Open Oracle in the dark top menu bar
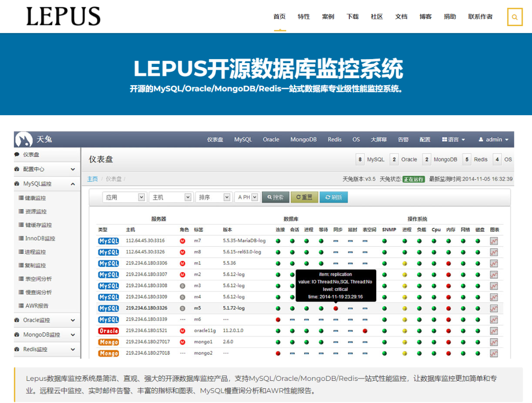Screen dimensions: 532x403 point(271,140)
